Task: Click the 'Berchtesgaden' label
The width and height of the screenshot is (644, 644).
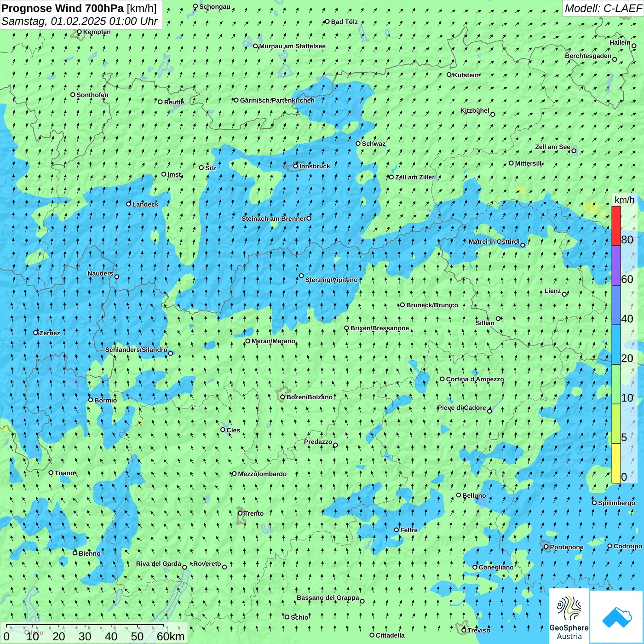Action: click(x=588, y=56)
